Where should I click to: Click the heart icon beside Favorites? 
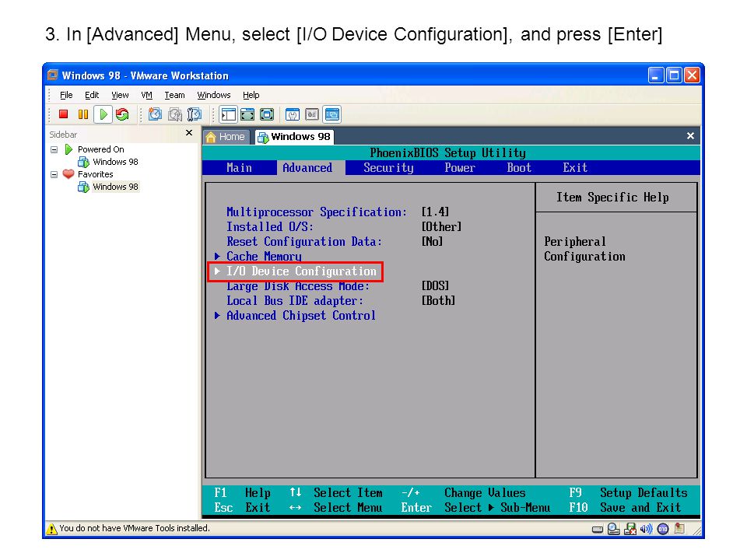pos(68,173)
